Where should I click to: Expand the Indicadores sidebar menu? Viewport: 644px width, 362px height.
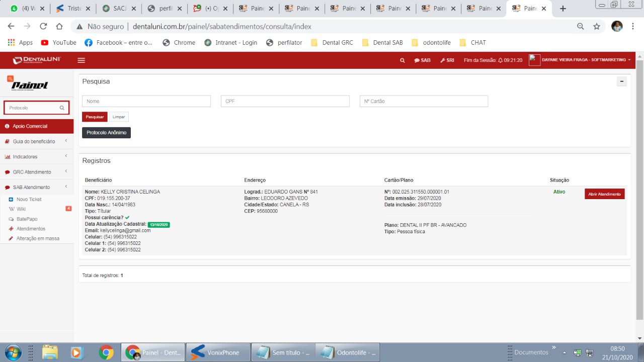[37, 157]
